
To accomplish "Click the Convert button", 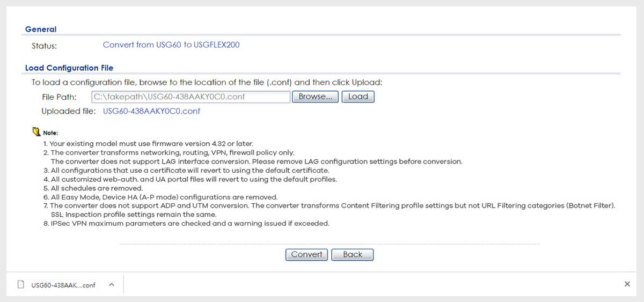I will point(306,254).
